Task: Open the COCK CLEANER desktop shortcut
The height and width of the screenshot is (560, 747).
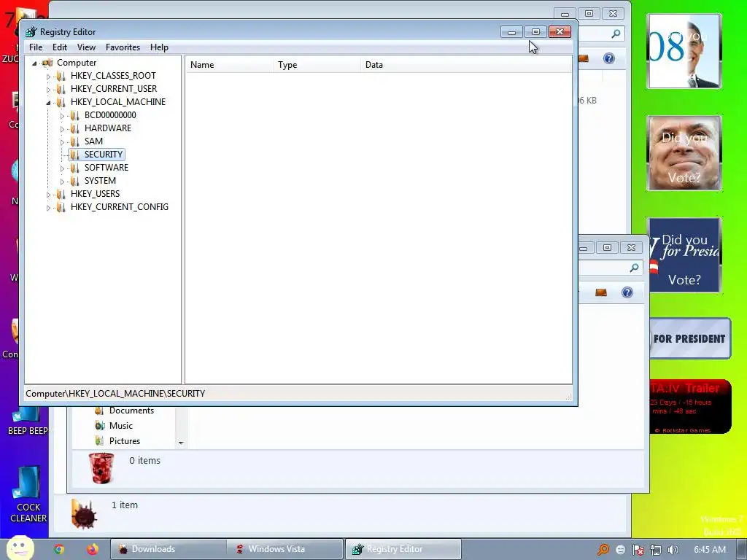Action: pos(28,495)
